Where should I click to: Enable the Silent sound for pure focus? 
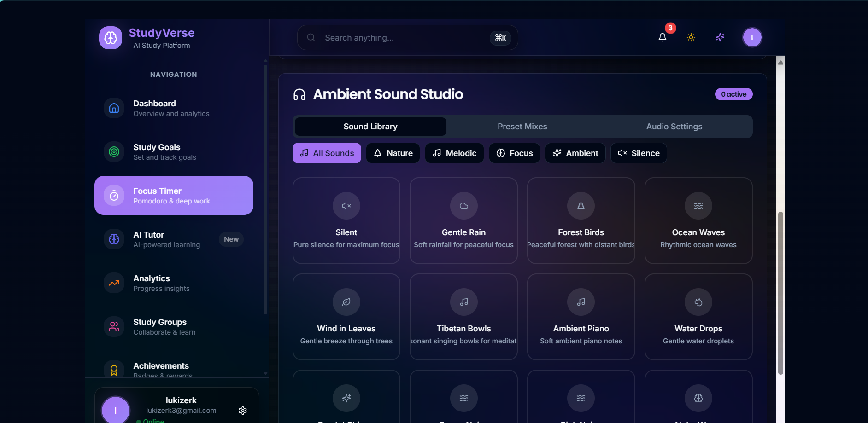coord(346,220)
